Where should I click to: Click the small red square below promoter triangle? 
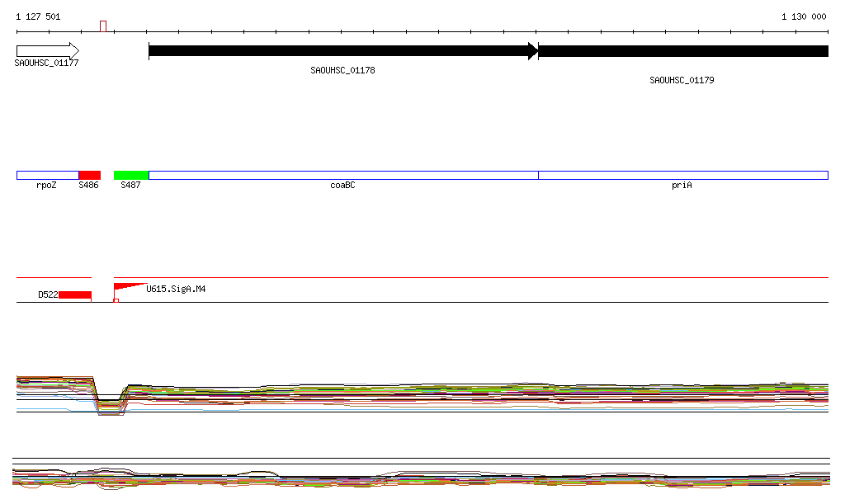[x=116, y=300]
